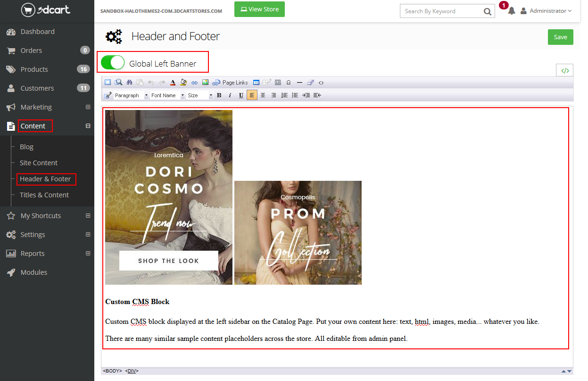
Task: Go to Products in the sidebar
Action: click(x=34, y=69)
